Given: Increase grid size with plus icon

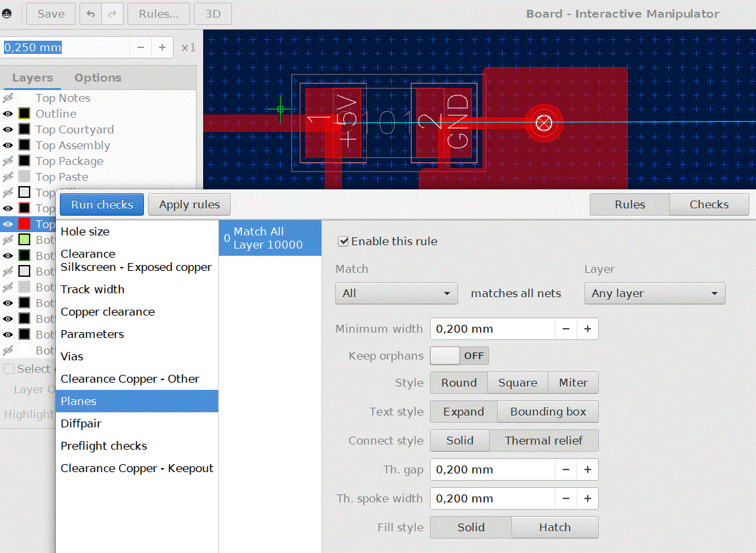Looking at the screenshot, I should 162,47.
